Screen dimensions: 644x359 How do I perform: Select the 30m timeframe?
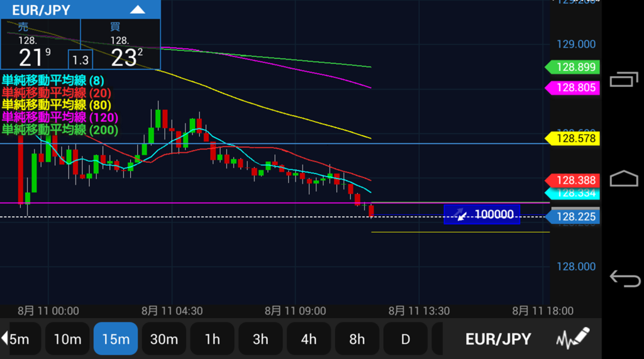click(x=164, y=339)
